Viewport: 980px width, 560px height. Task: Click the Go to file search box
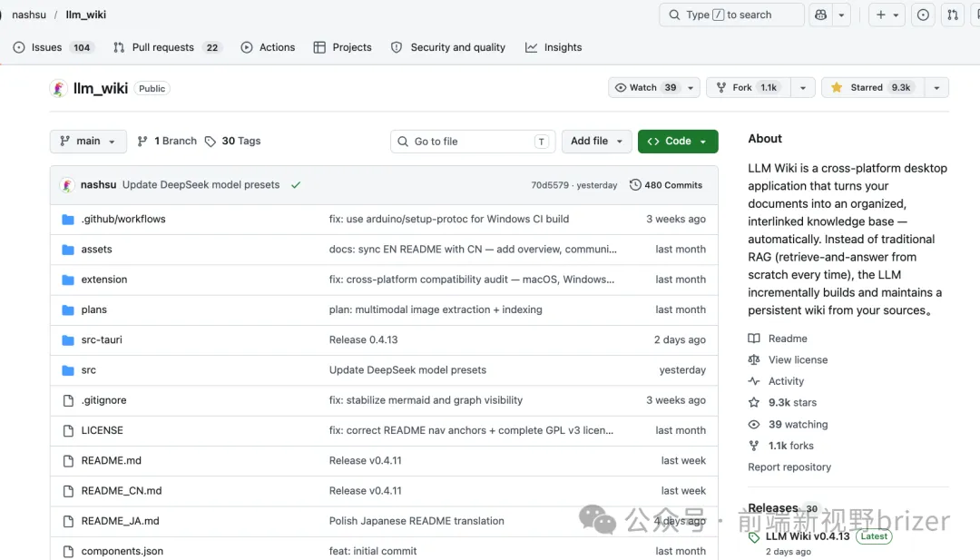(x=473, y=142)
